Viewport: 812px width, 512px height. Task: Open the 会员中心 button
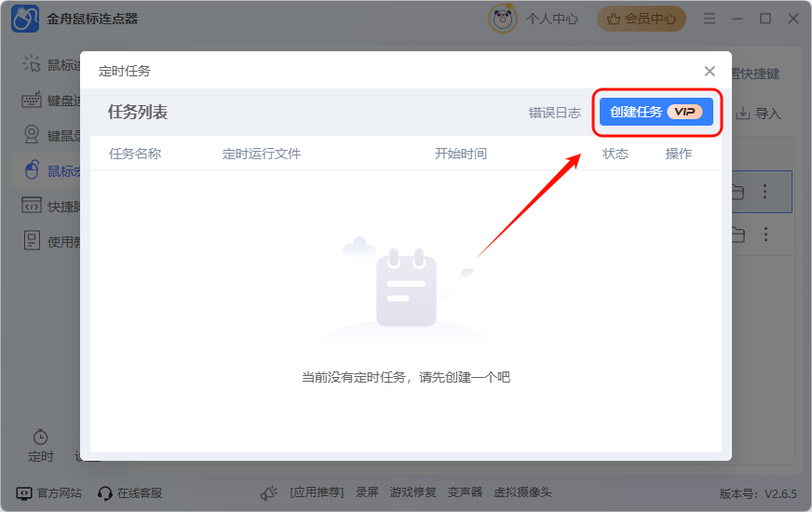(642, 20)
